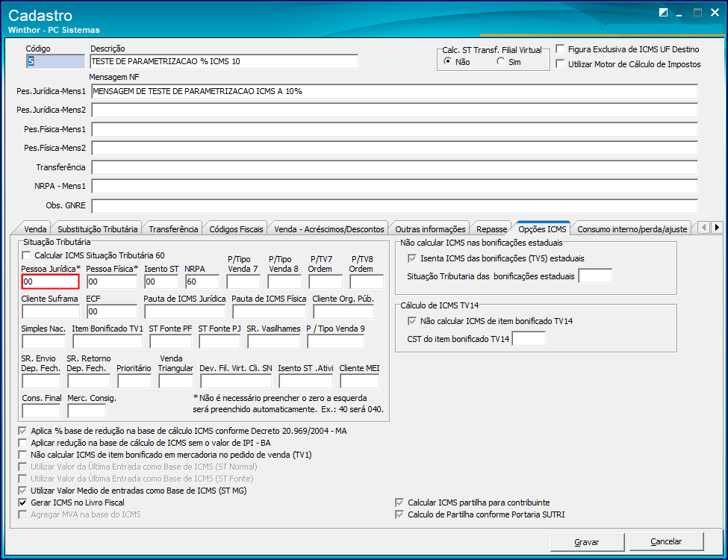Screen dimensions: 728x560
Task: Click Pes.Física-Mens1 field
Action: click(x=395, y=129)
